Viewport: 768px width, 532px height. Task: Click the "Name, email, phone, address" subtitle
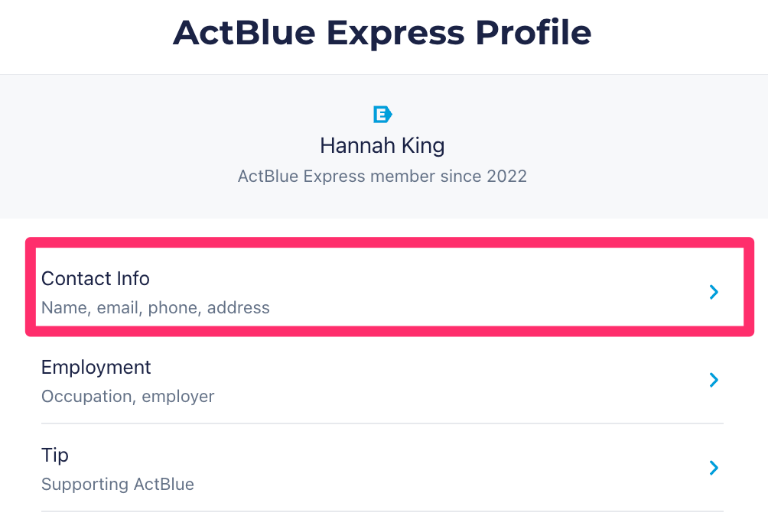point(155,308)
